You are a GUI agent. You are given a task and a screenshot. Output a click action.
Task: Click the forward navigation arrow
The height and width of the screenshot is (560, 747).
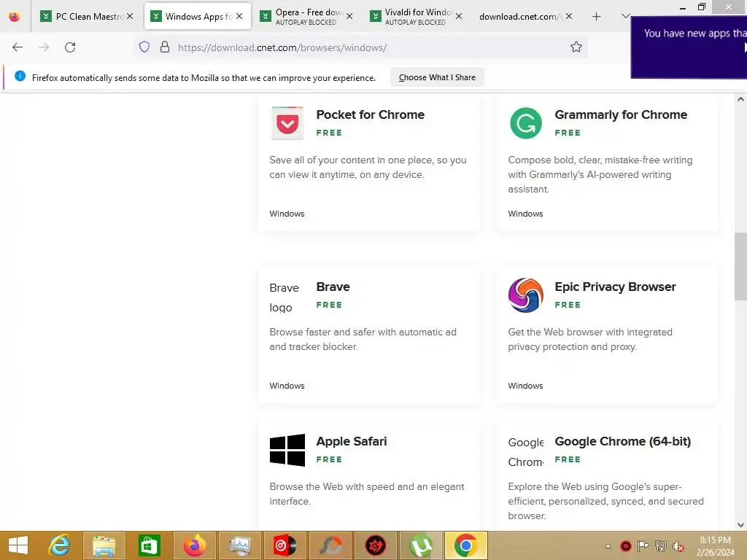pyautogui.click(x=44, y=47)
